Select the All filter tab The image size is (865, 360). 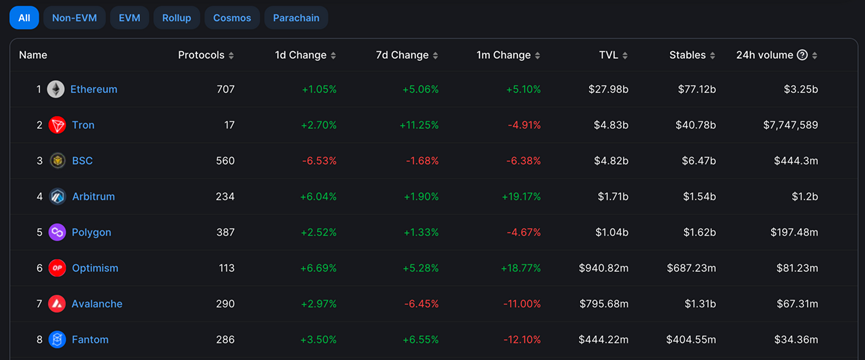[24, 18]
